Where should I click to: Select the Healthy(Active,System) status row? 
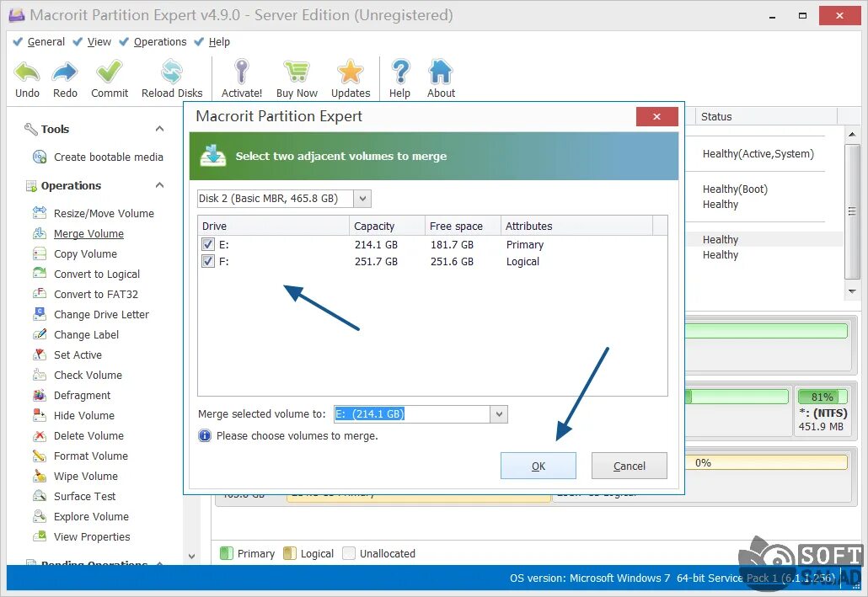(x=758, y=154)
